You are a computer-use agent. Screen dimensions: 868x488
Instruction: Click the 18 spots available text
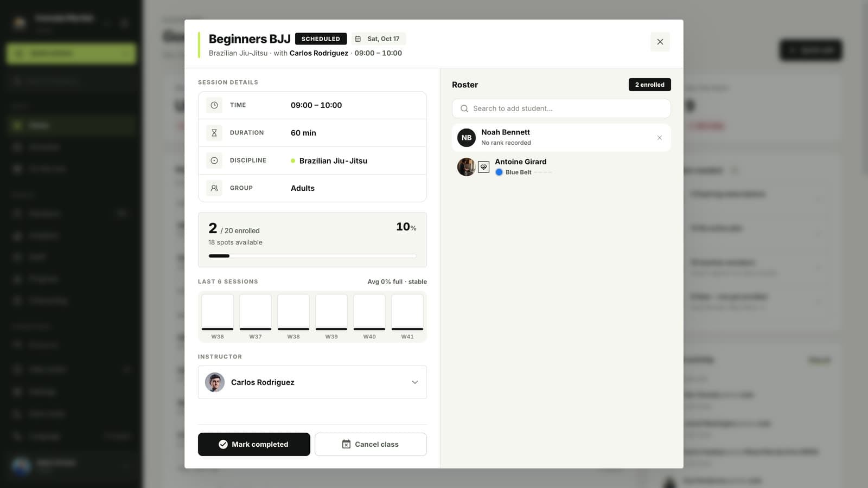[235, 242]
